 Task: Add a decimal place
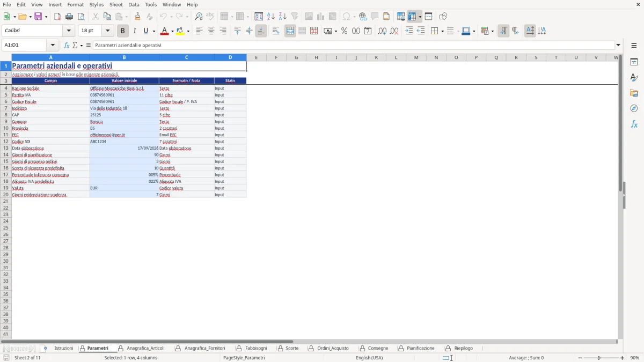[x=382, y=31]
